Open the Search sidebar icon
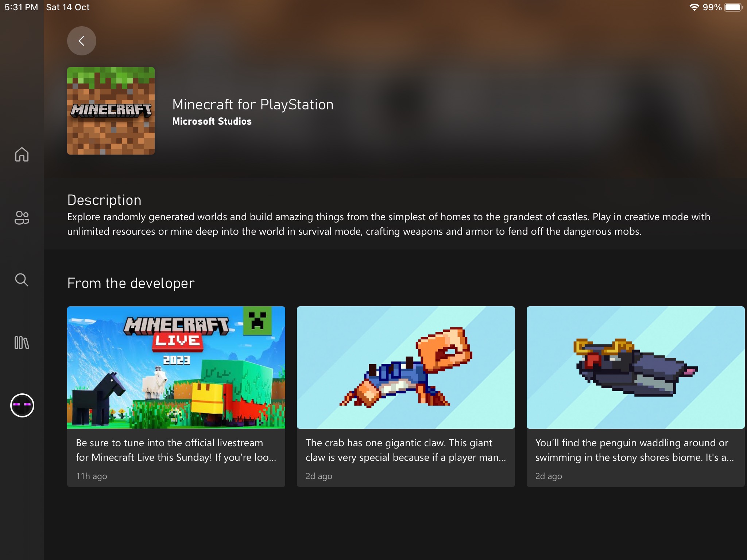 (x=22, y=280)
